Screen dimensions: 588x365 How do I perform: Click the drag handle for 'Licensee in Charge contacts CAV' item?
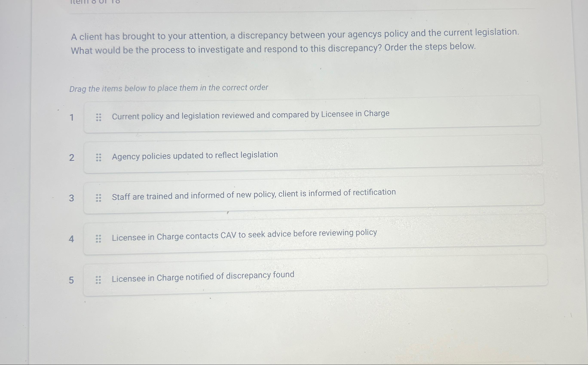98,238
